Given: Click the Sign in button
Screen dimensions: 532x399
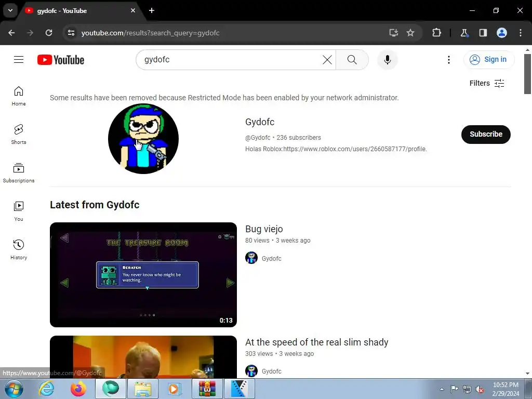Looking at the screenshot, I should coord(488,60).
